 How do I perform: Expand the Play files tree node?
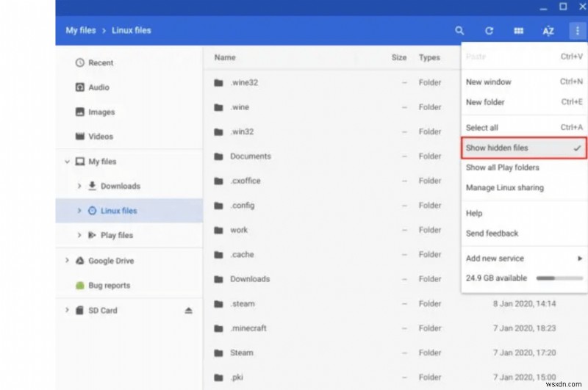(79, 235)
